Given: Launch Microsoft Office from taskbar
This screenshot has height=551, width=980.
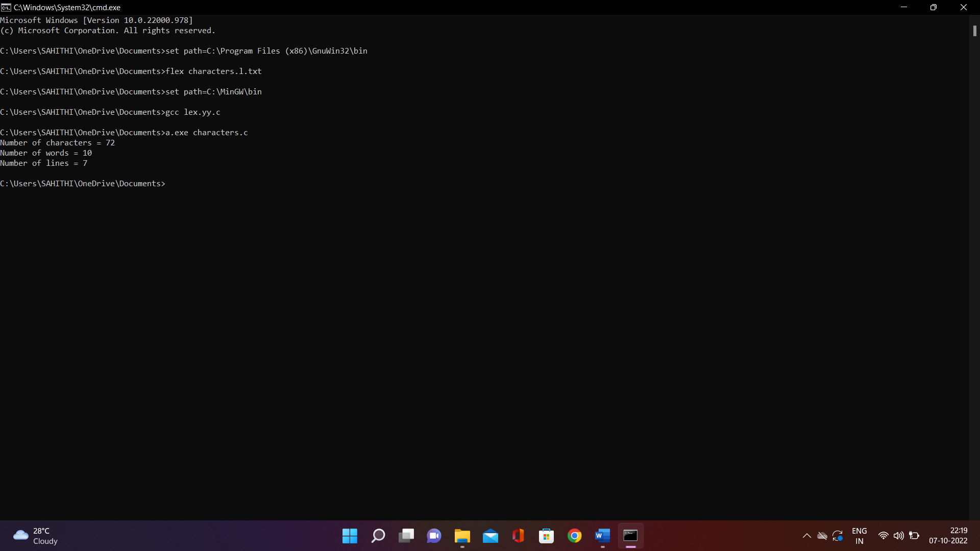Looking at the screenshot, I should 519,536.
